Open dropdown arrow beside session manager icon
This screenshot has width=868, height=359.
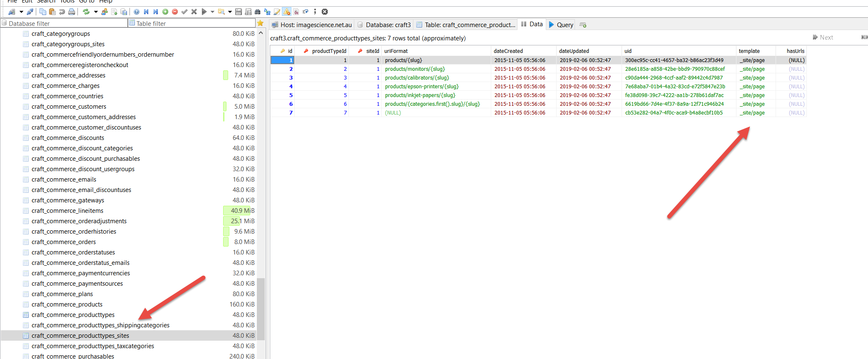(x=21, y=12)
